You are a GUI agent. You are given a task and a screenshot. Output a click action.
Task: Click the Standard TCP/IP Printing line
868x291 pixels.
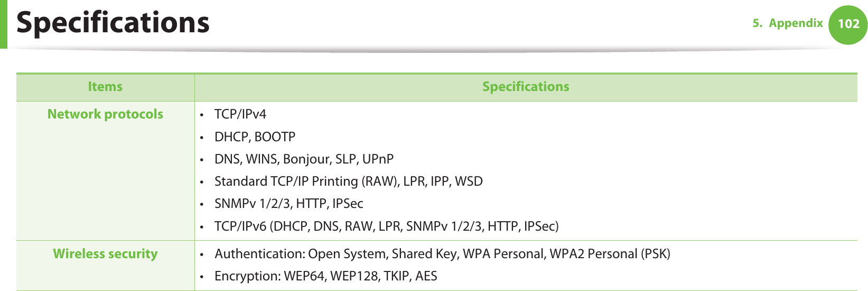point(348,181)
